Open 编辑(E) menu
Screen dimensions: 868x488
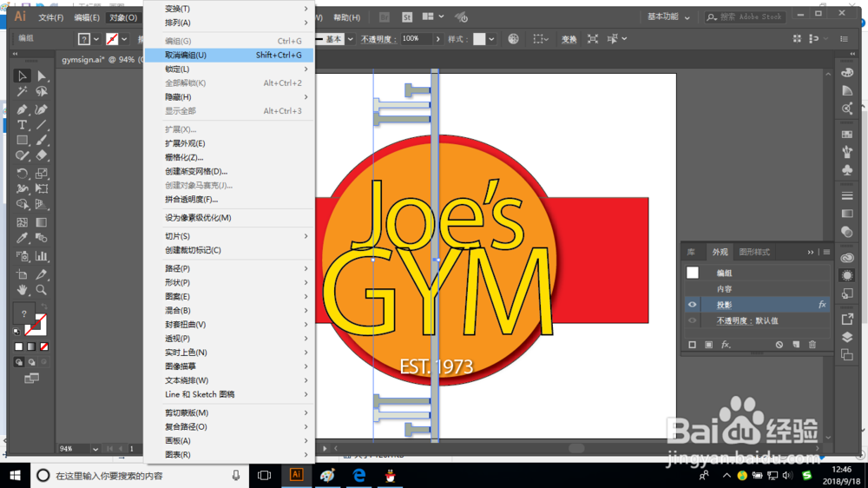point(87,17)
